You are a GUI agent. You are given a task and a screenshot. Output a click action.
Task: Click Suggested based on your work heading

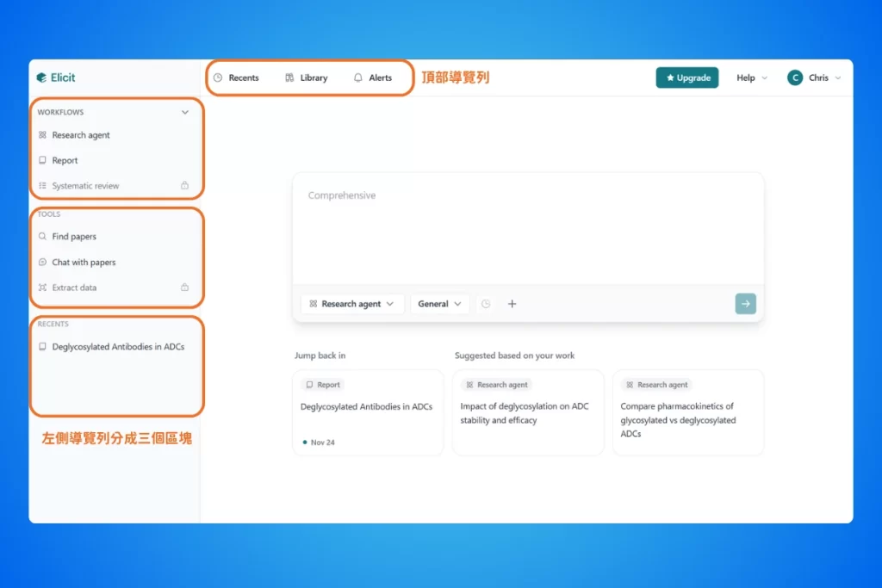click(x=514, y=356)
